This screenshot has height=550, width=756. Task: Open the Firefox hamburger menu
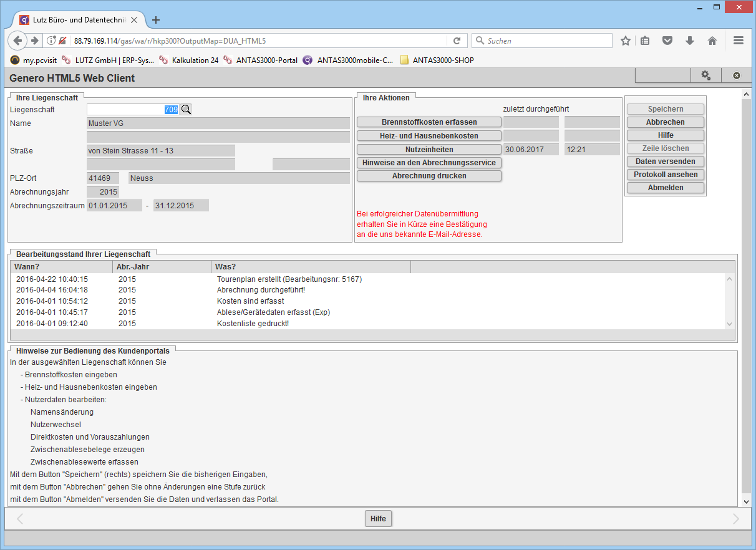pyautogui.click(x=739, y=41)
